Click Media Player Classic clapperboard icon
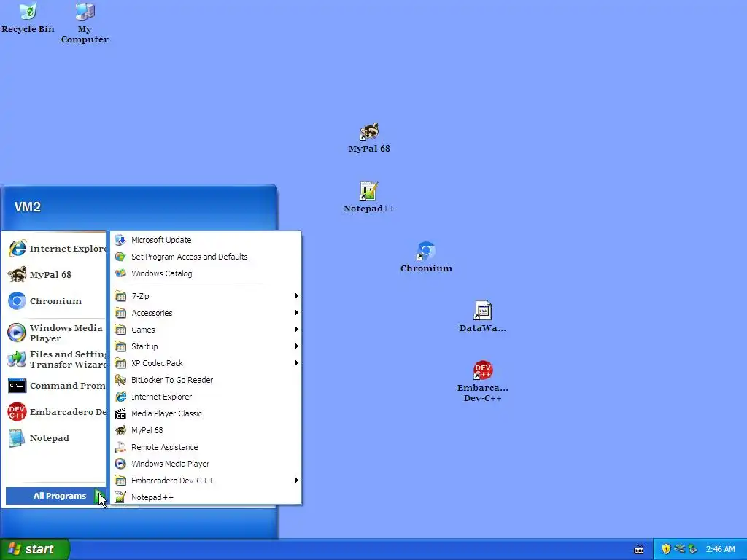 [120, 413]
